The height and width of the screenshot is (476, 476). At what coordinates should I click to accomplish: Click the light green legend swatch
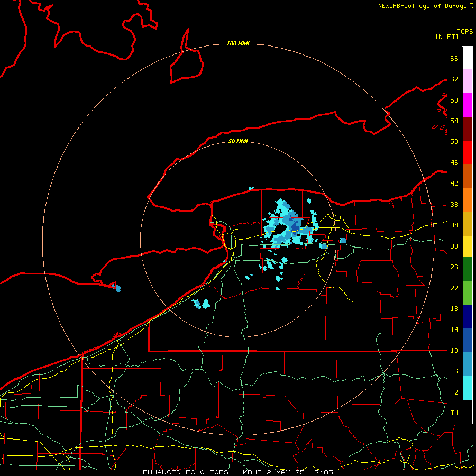[467, 293]
